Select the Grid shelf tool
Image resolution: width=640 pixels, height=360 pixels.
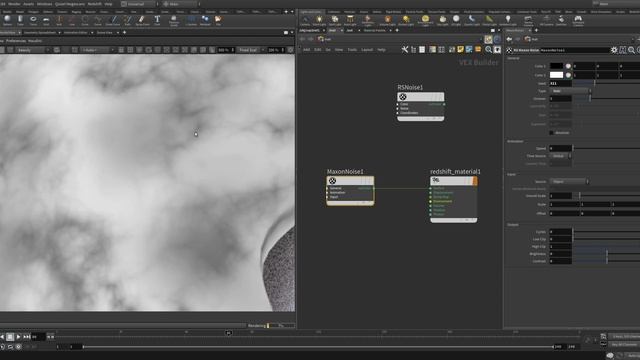tap(46, 20)
